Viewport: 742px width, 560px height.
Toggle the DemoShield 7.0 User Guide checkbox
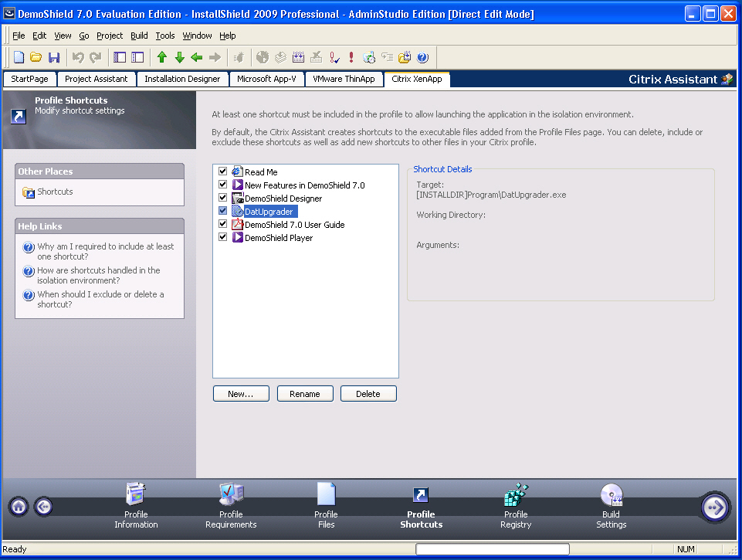coord(223,224)
